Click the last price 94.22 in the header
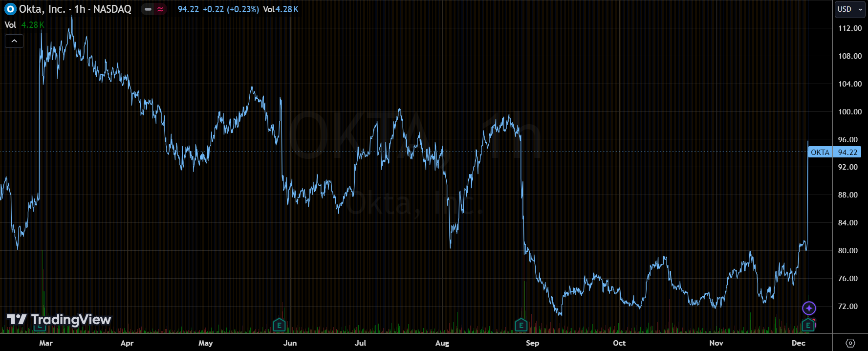This screenshot has width=868, height=351. (188, 9)
